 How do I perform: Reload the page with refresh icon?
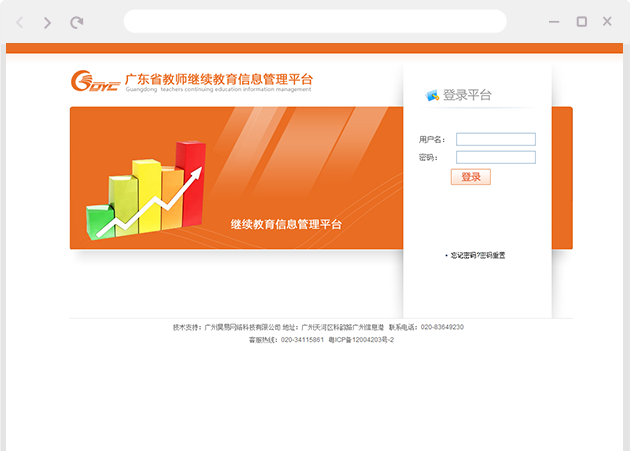pyautogui.click(x=77, y=22)
